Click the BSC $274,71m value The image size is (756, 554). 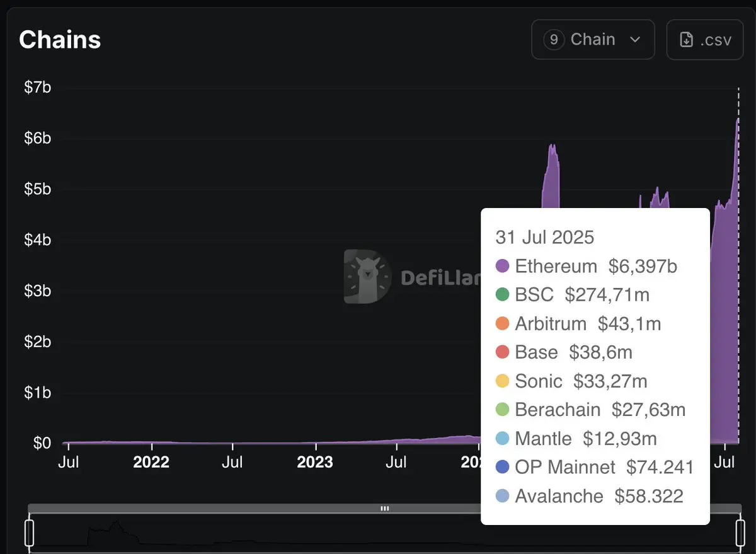[x=607, y=295]
